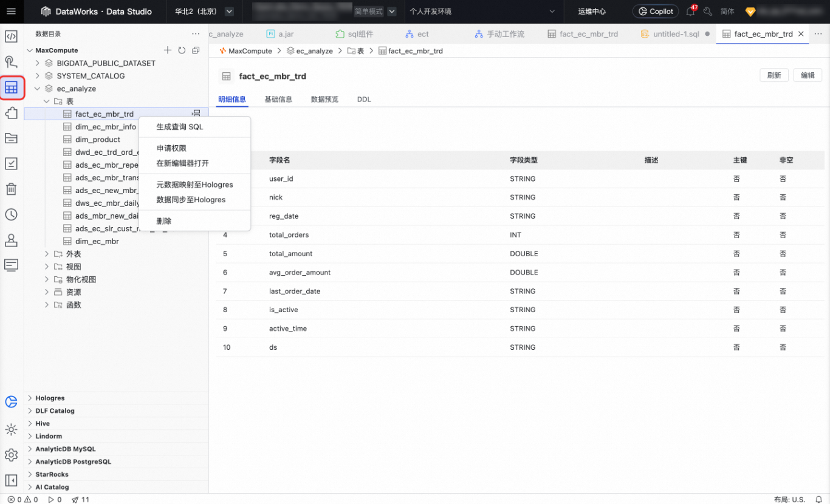
Task: Click the action icon on fact_ec_mbr_trd row
Action: 196,114
